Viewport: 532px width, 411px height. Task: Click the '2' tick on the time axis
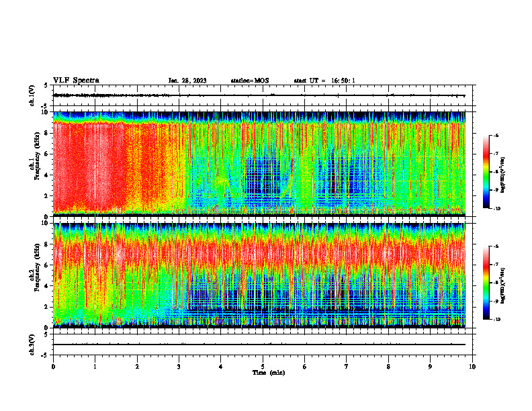click(137, 367)
